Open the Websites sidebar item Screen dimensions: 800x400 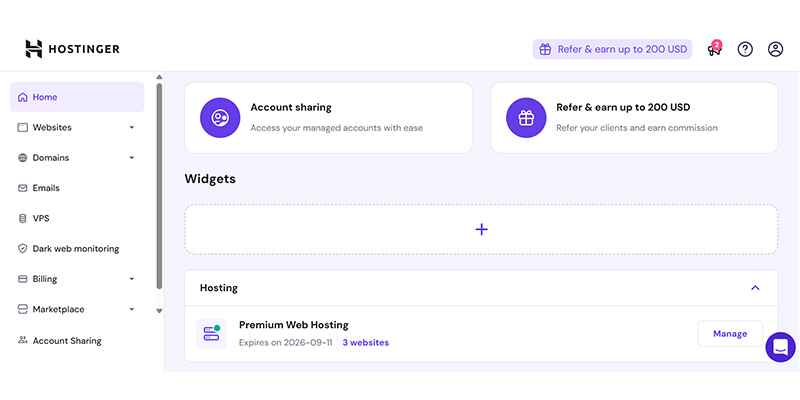point(77,128)
